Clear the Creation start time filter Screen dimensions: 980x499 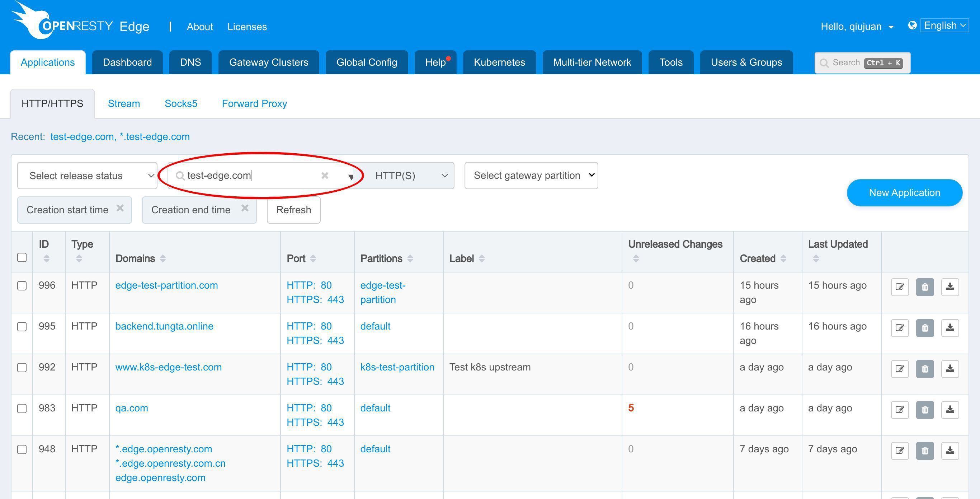coord(120,208)
